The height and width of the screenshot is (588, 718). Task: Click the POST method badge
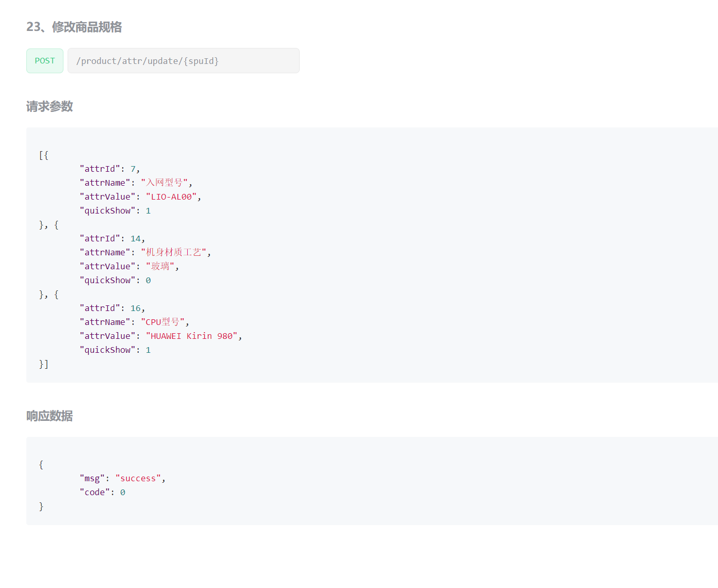click(45, 61)
